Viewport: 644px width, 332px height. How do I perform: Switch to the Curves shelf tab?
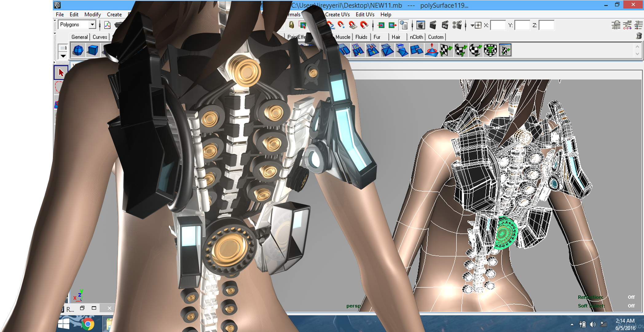click(x=100, y=37)
